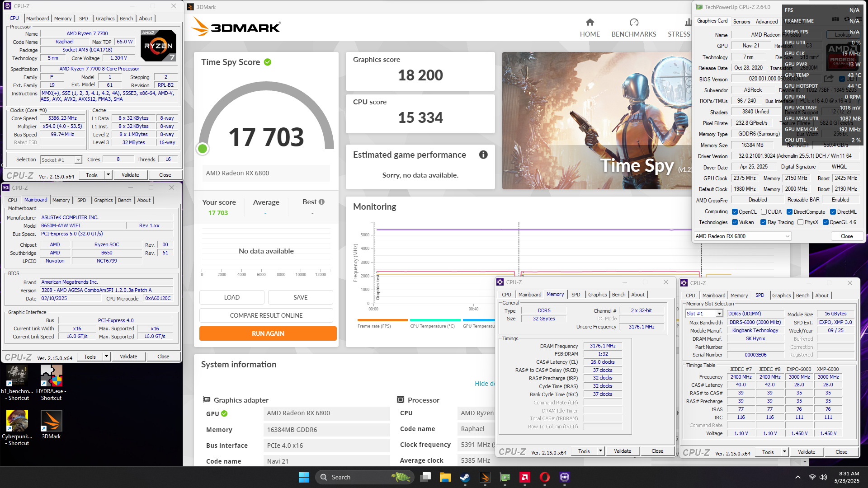Toggle the CUDA checkbox in GPU-Z

(764, 212)
